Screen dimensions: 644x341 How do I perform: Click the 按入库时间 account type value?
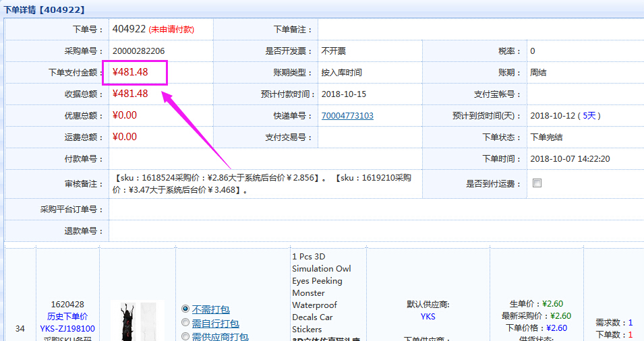tap(341, 73)
